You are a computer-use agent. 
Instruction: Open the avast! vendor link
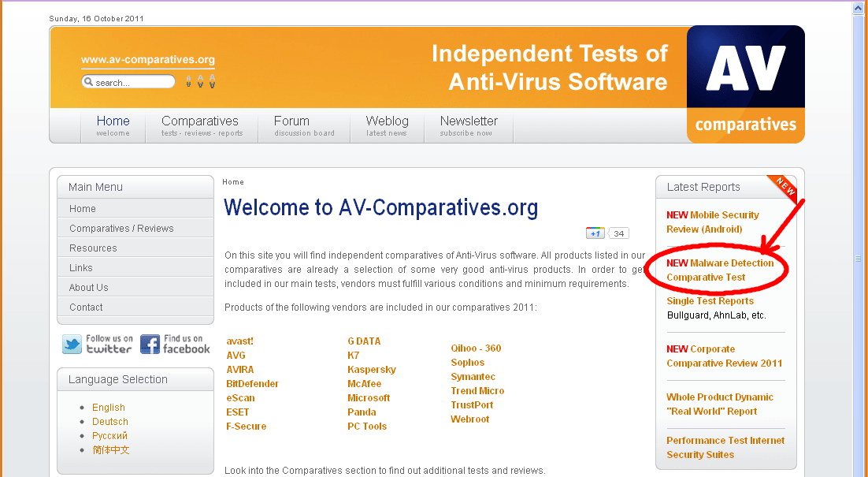pyautogui.click(x=239, y=341)
